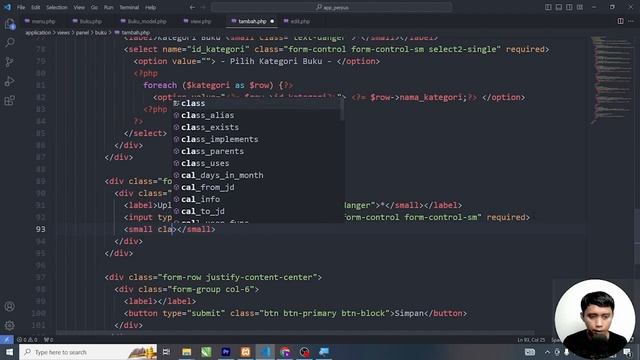Open Adobe Premiere Pro from the taskbar
Screen dimensions: 640x360
point(226,352)
